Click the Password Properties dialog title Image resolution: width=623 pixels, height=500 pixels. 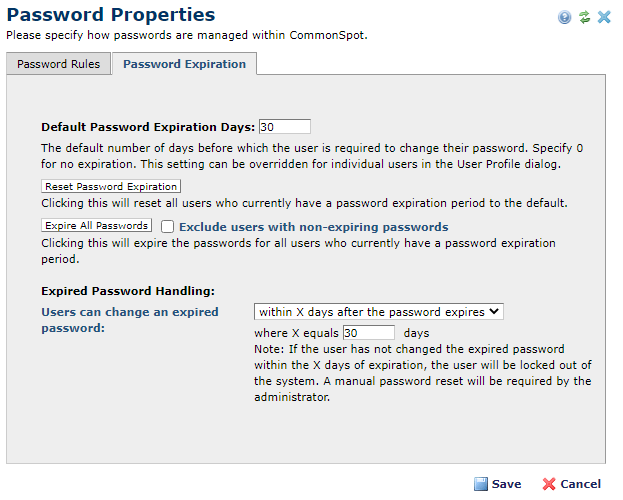point(111,15)
